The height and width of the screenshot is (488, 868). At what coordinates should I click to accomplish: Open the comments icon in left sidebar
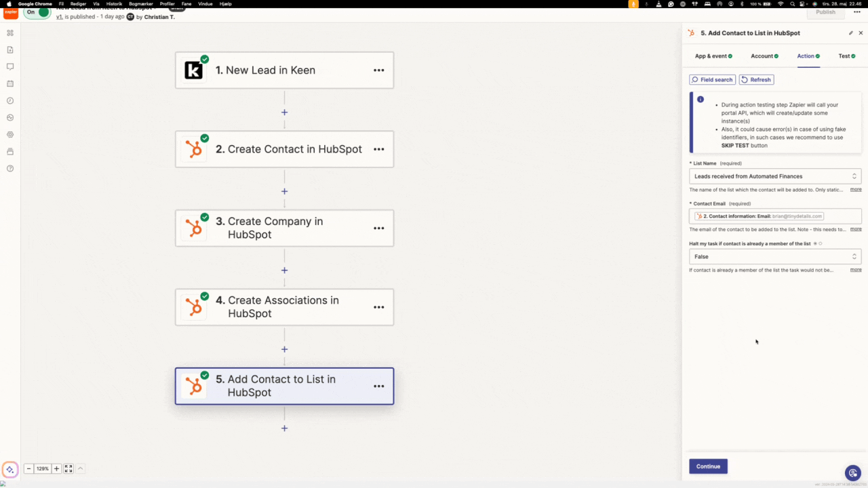click(10, 66)
